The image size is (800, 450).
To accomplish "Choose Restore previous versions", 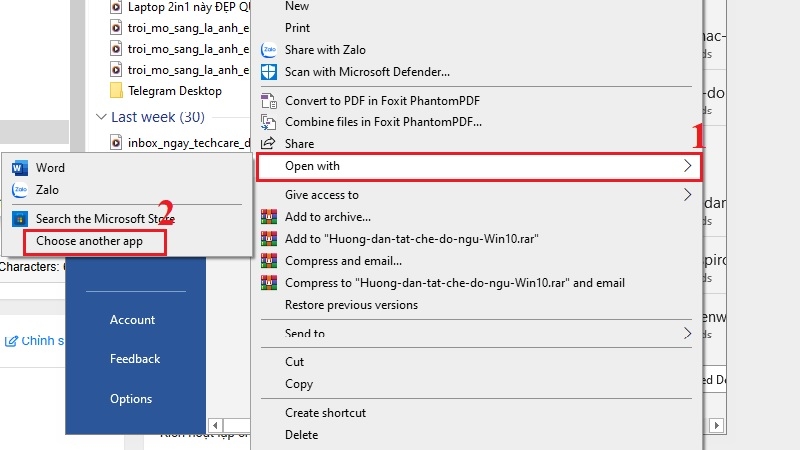I will tap(351, 305).
